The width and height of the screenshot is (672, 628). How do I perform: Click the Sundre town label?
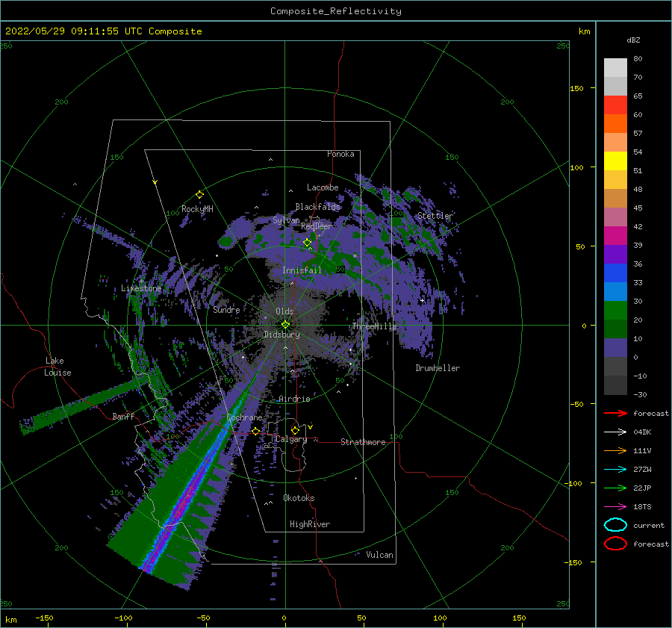point(226,309)
